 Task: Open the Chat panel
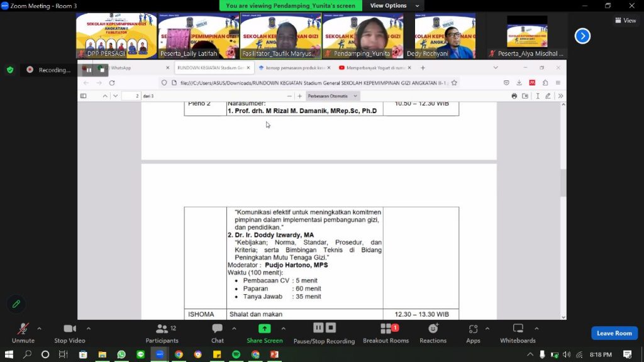[x=217, y=332]
